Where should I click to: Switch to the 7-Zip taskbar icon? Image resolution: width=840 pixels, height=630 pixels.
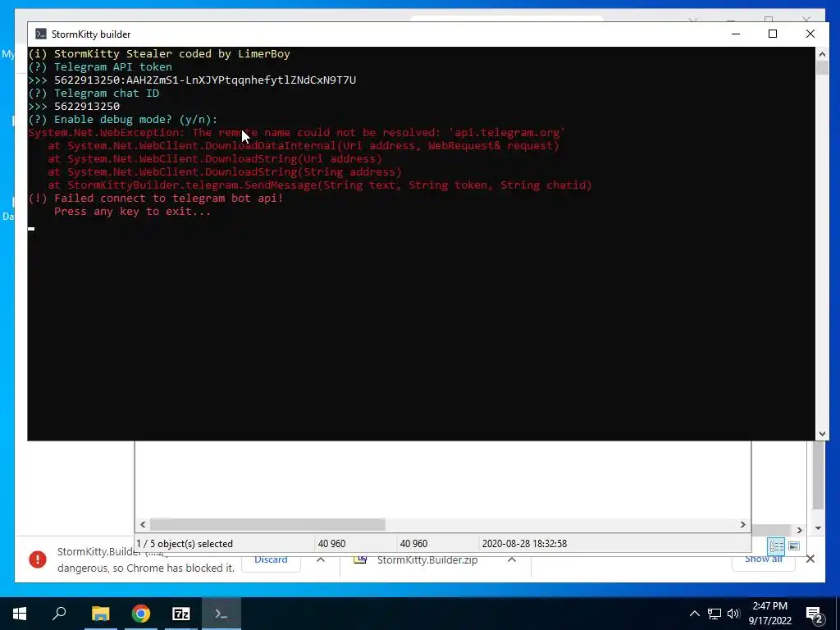point(181,614)
